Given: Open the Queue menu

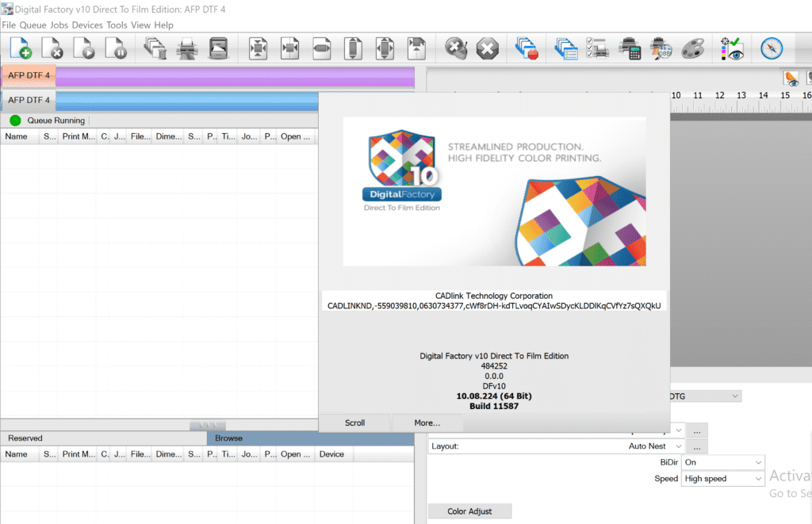Looking at the screenshot, I should tap(33, 25).
